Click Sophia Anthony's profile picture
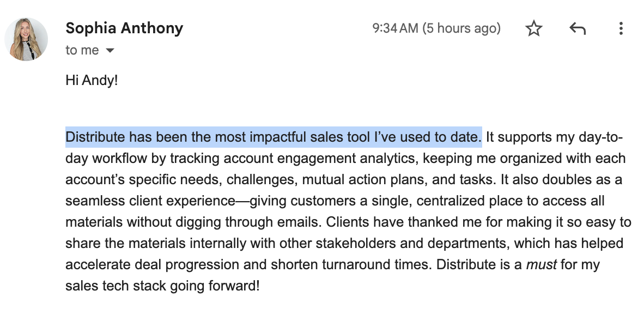The width and height of the screenshot is (644, 315). [x=26, y=39]
